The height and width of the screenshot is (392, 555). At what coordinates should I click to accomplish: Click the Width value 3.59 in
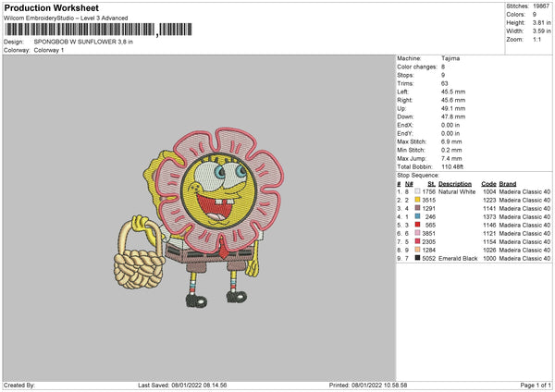coord(541,31)
